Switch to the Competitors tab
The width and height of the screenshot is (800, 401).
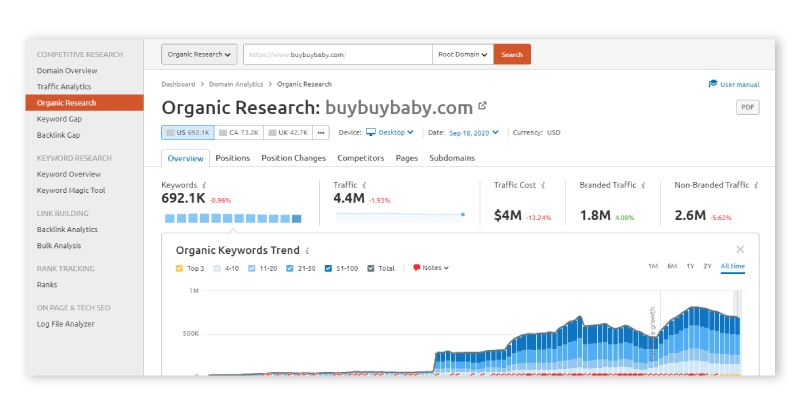pyautogui.click(x=361, y=158)
